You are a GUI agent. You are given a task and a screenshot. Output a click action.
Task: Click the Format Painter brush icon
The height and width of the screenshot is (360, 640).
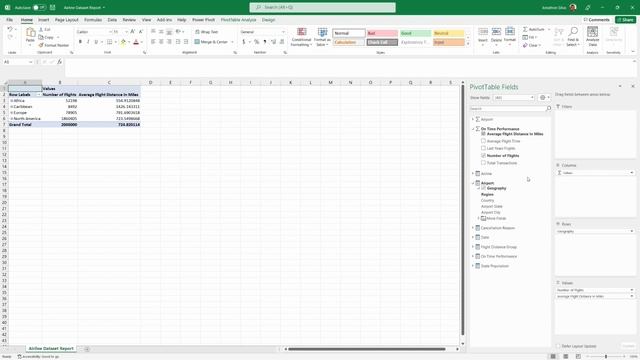tap(41, 45)
